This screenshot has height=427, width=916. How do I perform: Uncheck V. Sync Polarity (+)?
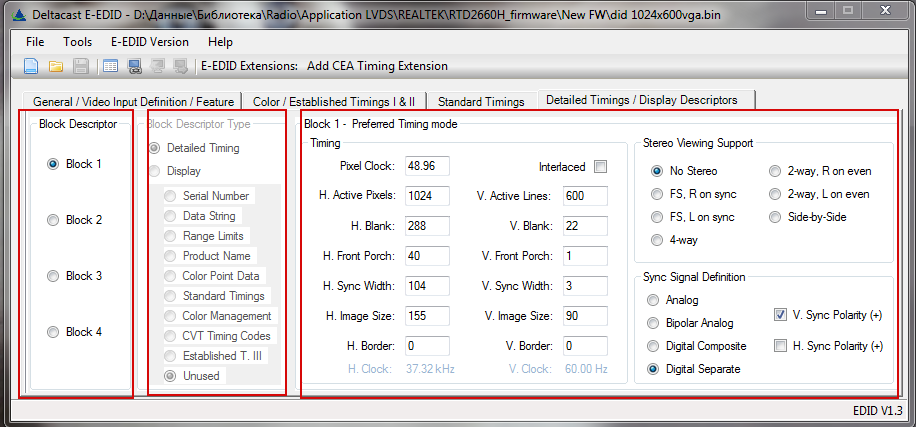(781, 316)
